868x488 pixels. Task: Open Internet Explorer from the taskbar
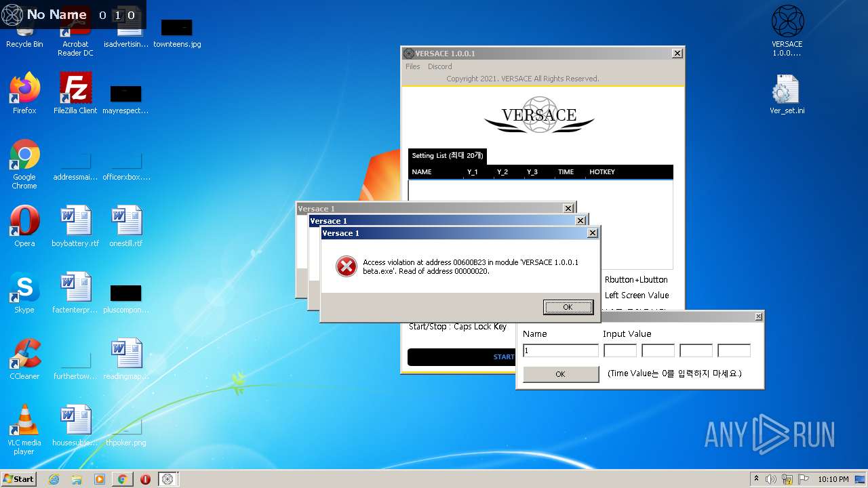(54, 479)
